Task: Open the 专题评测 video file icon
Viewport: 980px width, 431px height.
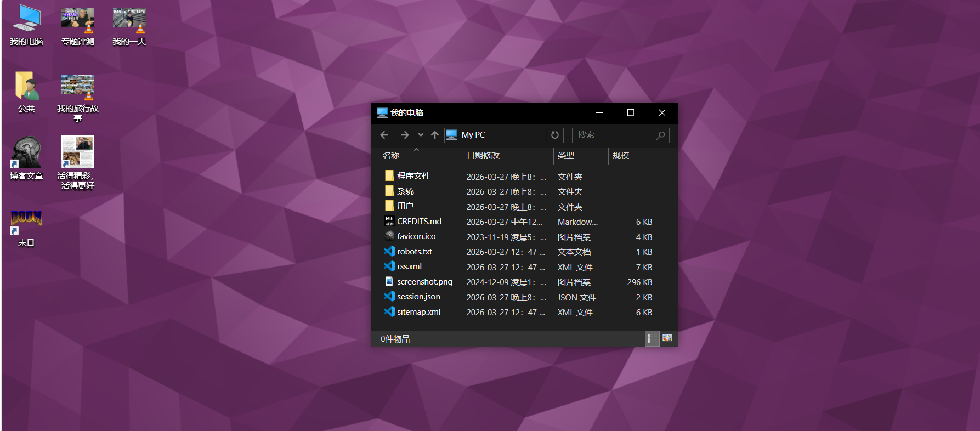Action: (78, 25)
